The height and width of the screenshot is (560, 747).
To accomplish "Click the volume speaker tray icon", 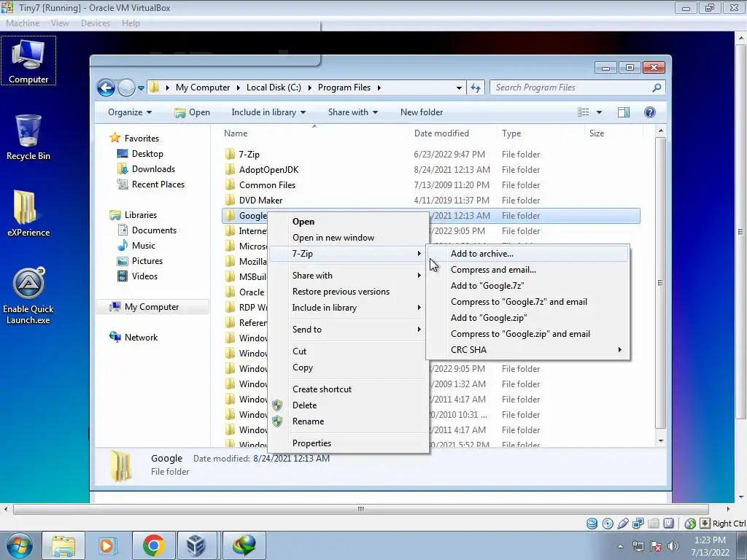I will [x=673, y=546].
